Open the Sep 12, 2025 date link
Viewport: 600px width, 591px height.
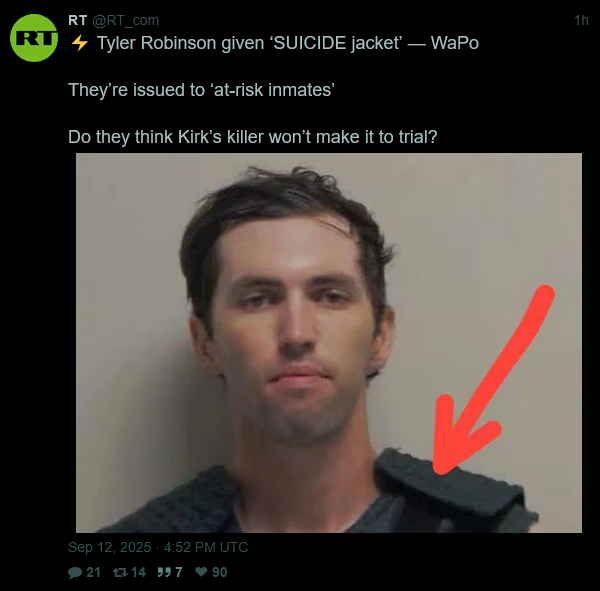click(109, 547)
